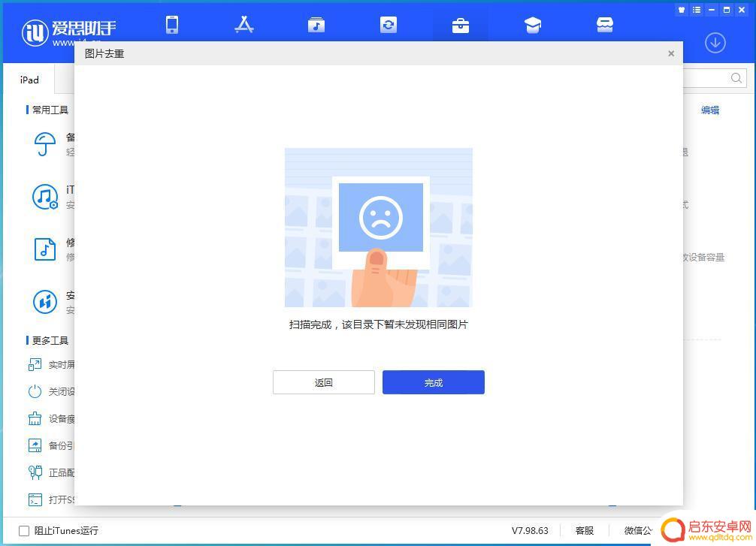Click the sad face illustration image
The height and width of the screenshot is (546, 756).
point(379,228)
